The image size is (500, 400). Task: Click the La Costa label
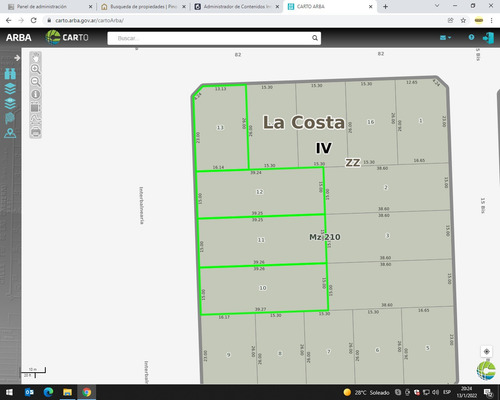tap(304, 122)
